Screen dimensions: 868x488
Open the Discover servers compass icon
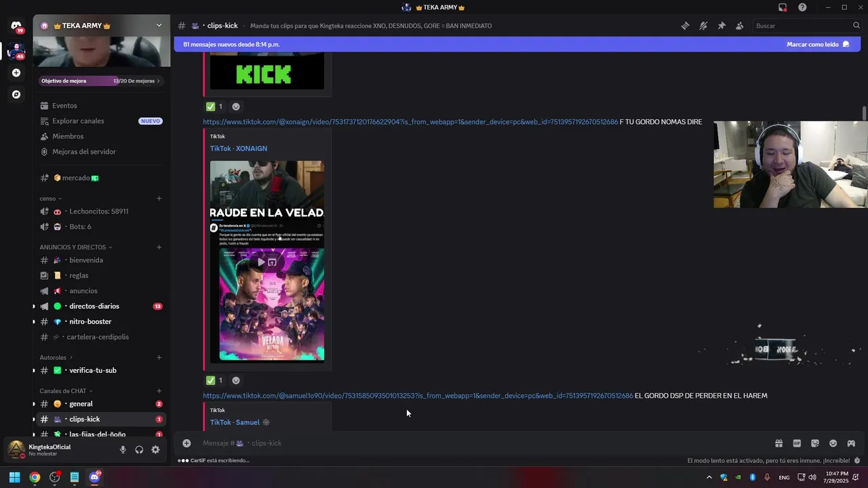(16, 94)
